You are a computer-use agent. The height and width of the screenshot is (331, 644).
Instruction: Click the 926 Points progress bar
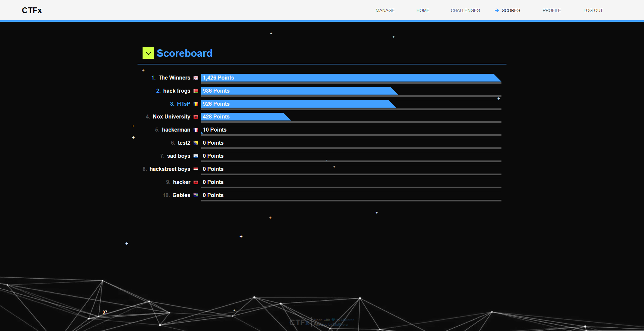[299, 104]
